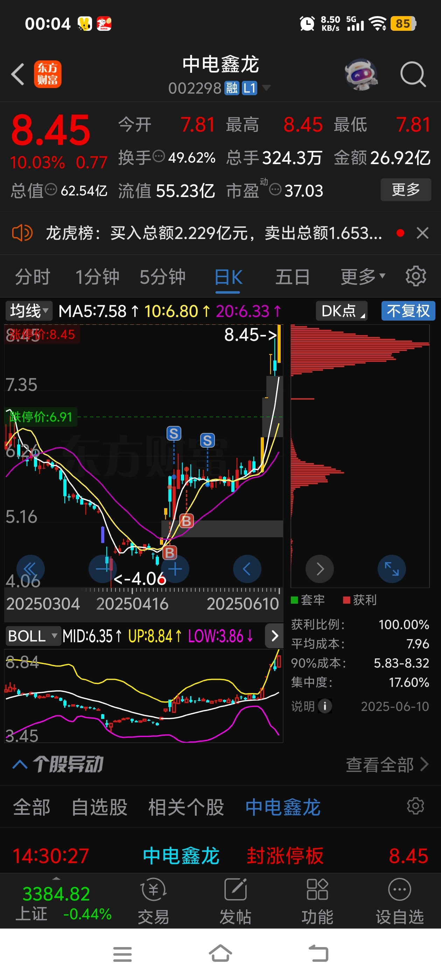Tap the L1 level badge
This screenshot has width=441, height=980.
click(x=250, y=88)
